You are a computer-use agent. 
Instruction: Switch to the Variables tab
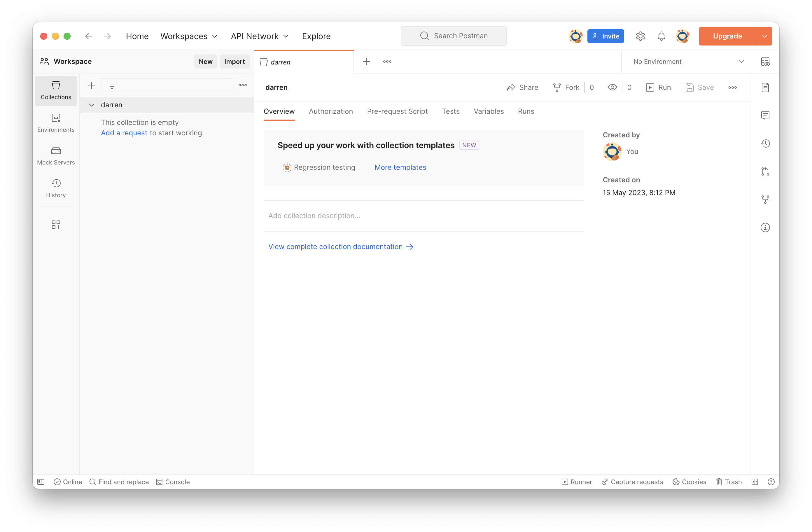pos(488,111)
